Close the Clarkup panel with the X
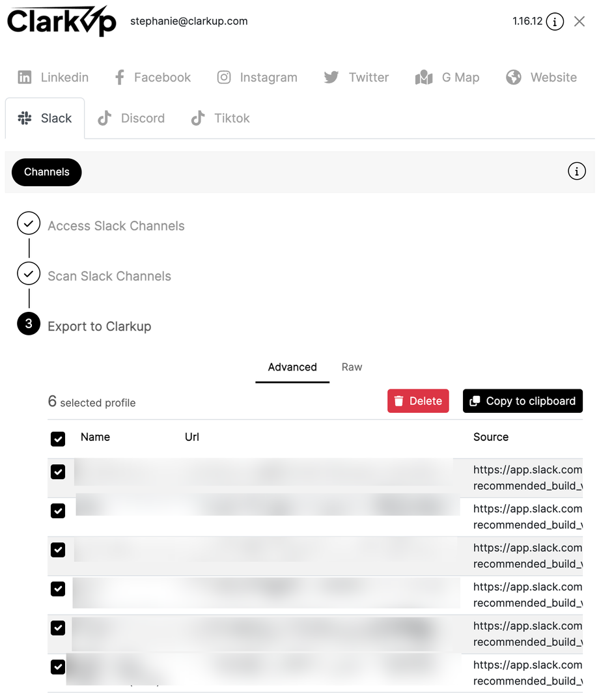The width and height of the screenshot is (599, 700). click(x=579, y=21)
